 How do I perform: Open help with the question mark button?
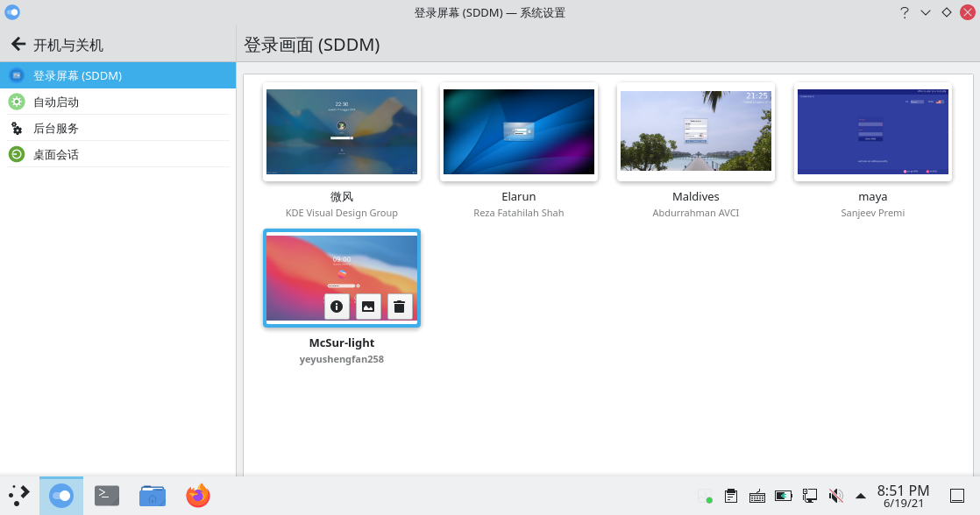click(x=905, y=12)
